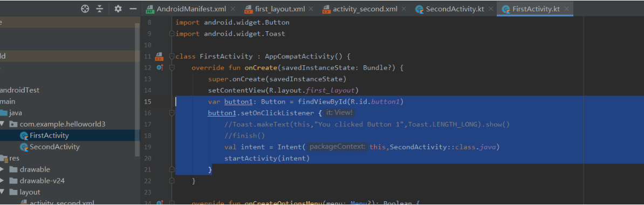Click the fold end marker on line 21
This screenshot has height=205, width=644.
click(172, 169)
